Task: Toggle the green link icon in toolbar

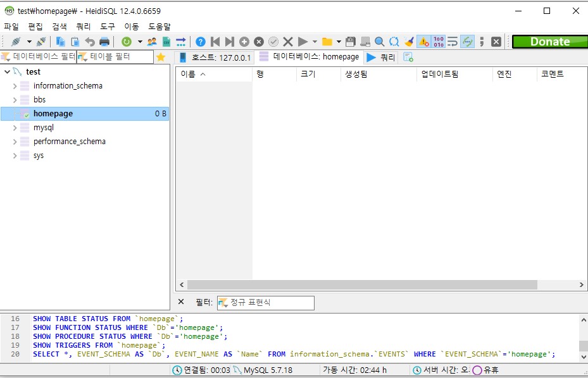Action: click(x=467, y=42)
